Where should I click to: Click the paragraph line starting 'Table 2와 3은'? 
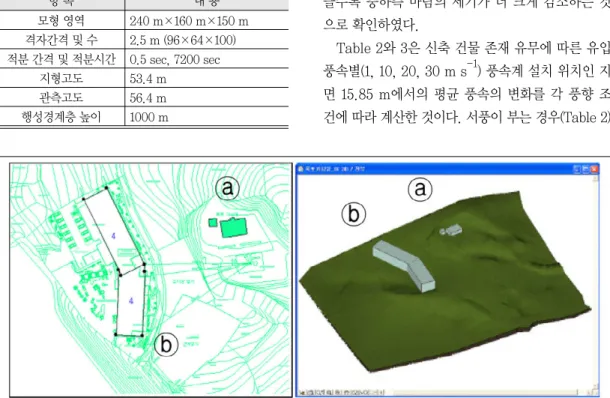pyautogui.click(x=473, y=48)
